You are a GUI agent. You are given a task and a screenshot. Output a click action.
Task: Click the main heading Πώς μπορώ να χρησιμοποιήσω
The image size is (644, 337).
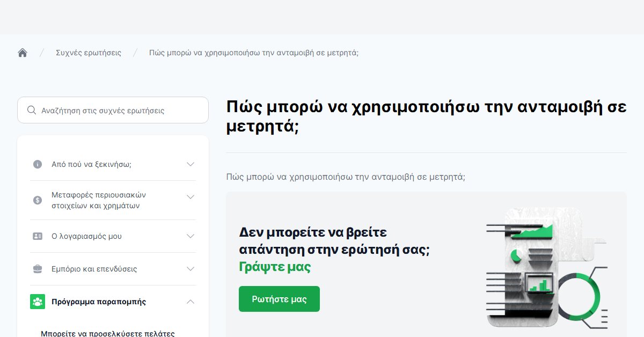click(426, 116)
